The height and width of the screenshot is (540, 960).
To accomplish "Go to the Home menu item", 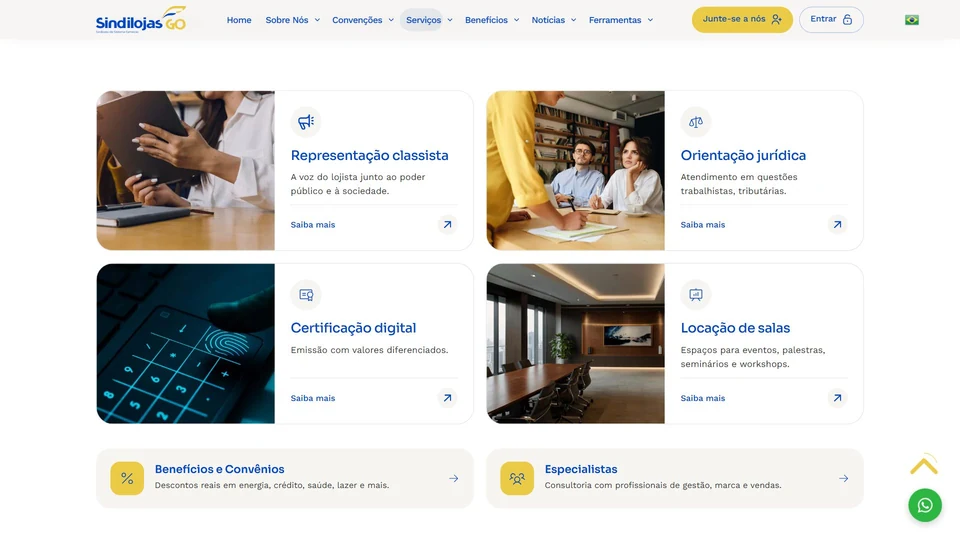I will [x=239, y=20].
